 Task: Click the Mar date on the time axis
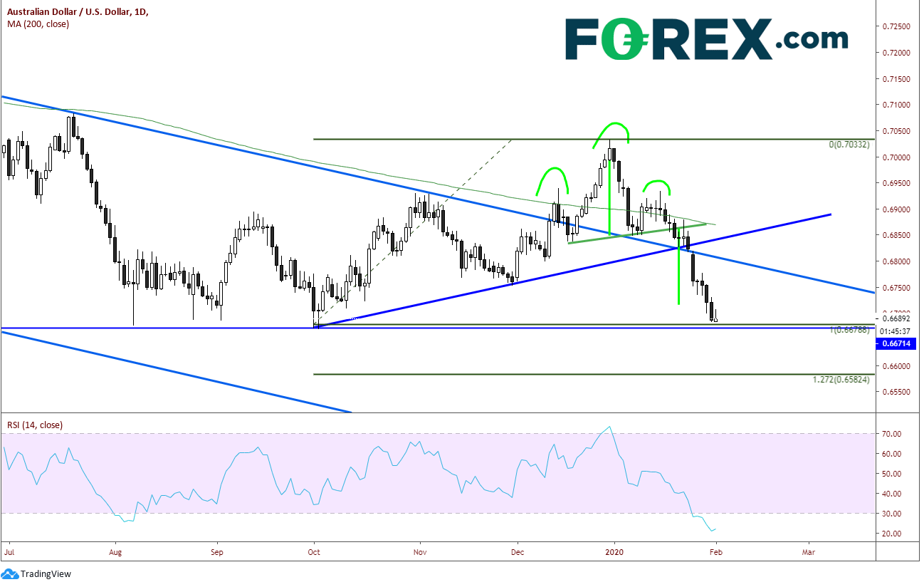pyautogui.click(x=809, y=551)
